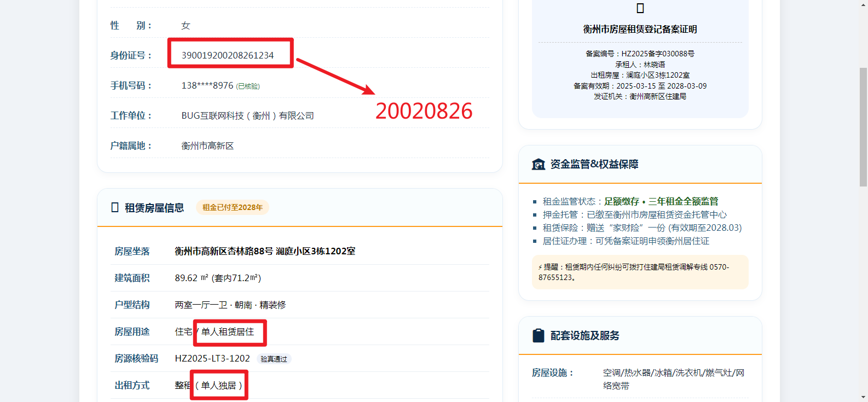Click phone number 138****8976
The width and height of the screenshot is (868, 402).
coord(207,85)
